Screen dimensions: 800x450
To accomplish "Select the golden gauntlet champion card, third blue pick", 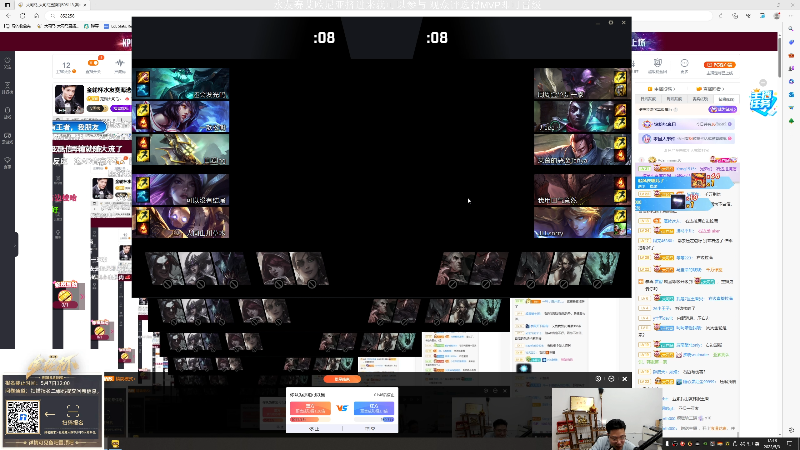I will tap(181, 149).
